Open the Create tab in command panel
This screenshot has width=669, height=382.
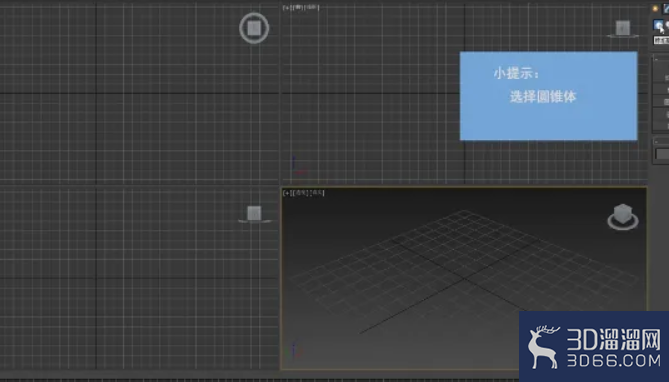[x=655, y=9]
